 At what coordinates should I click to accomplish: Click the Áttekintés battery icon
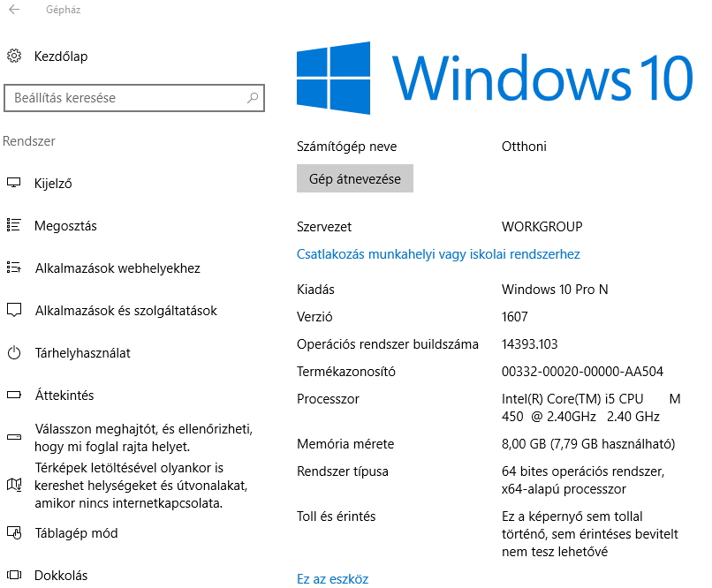[x=14, y=395]
